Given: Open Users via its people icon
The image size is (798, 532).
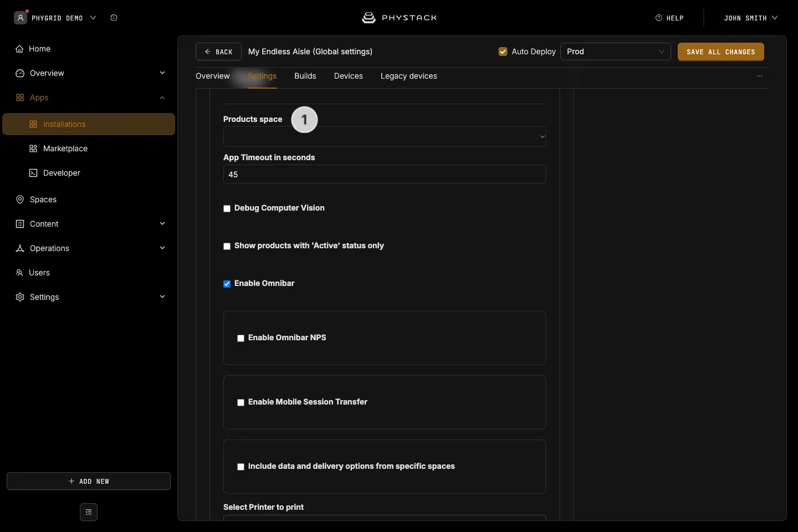Looking at the screenshot, I should point(19,273).
